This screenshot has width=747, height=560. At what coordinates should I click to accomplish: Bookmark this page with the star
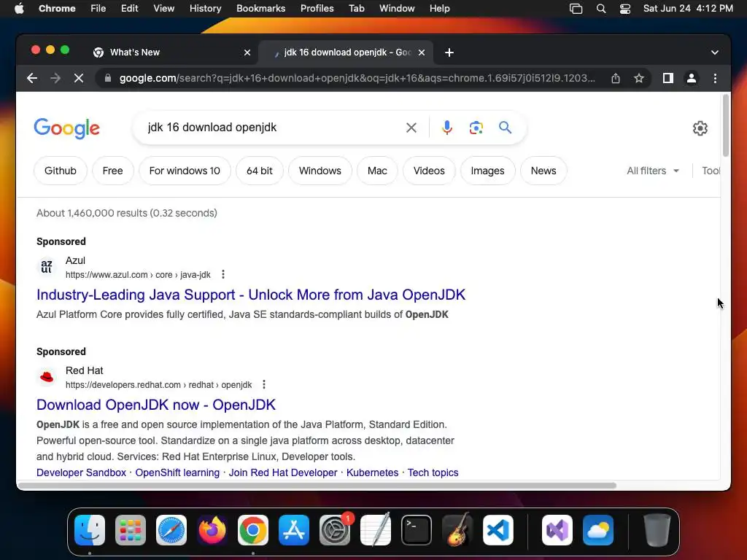(639, 78)
